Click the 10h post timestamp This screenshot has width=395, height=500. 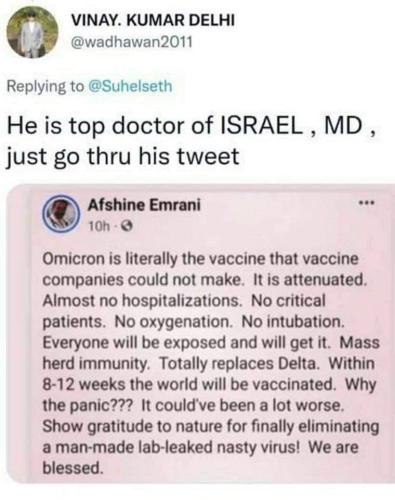[x=99, y=227]
